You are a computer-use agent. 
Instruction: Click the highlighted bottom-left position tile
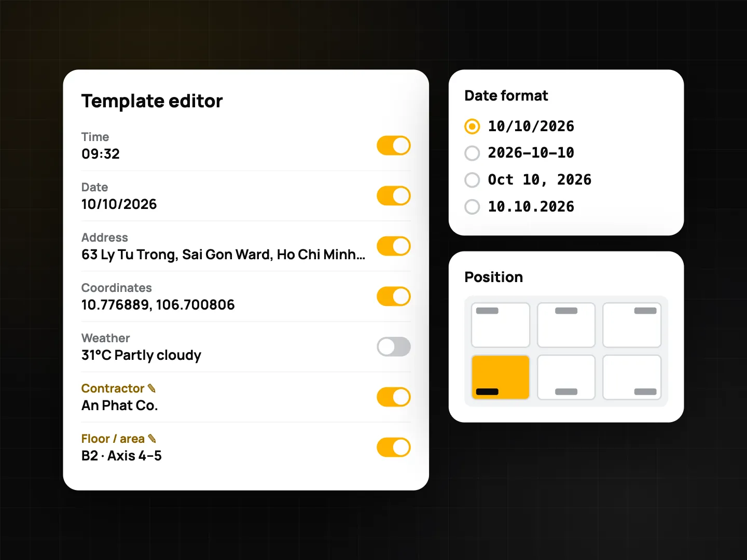501,377
